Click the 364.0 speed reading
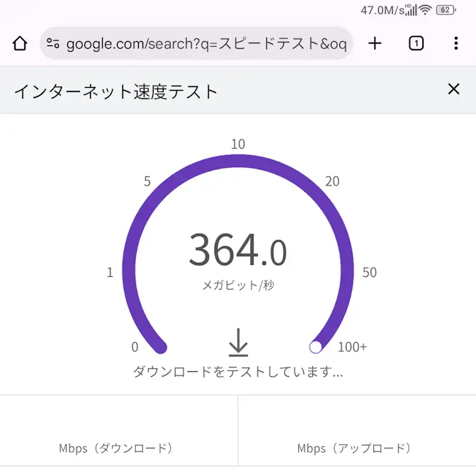476x476 pixels. (238, 251)
